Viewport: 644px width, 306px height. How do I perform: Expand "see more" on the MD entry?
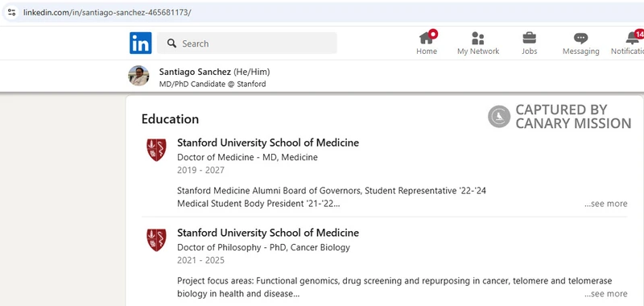(x=606, y=204)
